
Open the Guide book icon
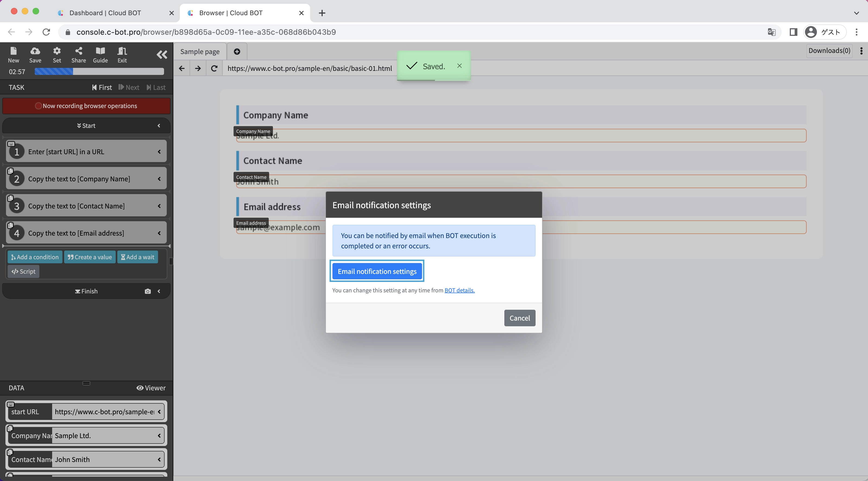point(100,54)
